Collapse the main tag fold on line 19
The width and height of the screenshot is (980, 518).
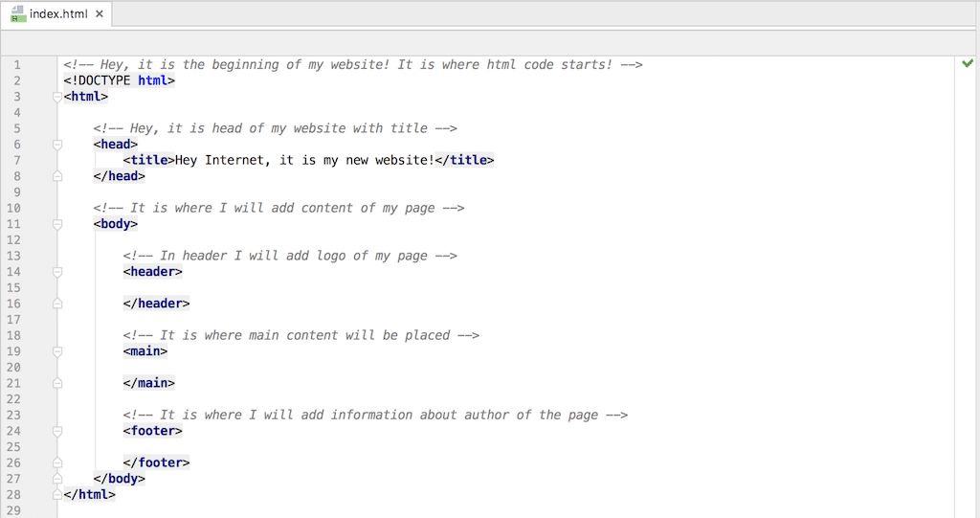[56, 351]
